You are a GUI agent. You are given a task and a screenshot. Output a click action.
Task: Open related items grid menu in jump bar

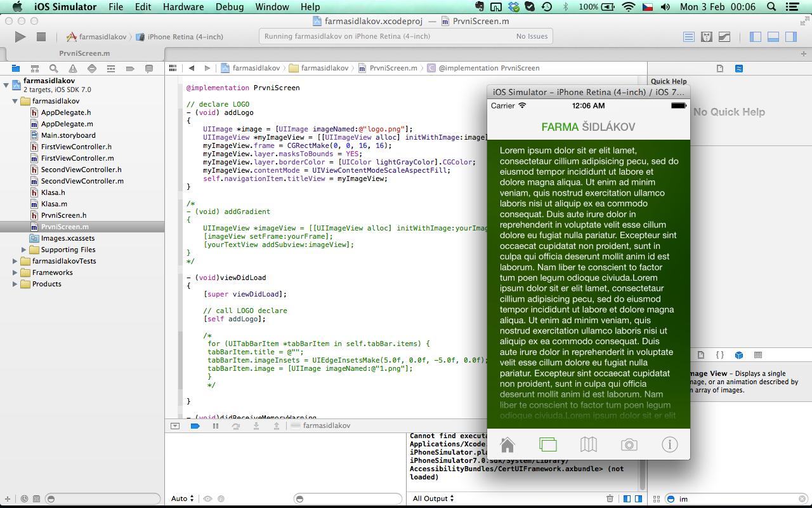tap(173, 68)
